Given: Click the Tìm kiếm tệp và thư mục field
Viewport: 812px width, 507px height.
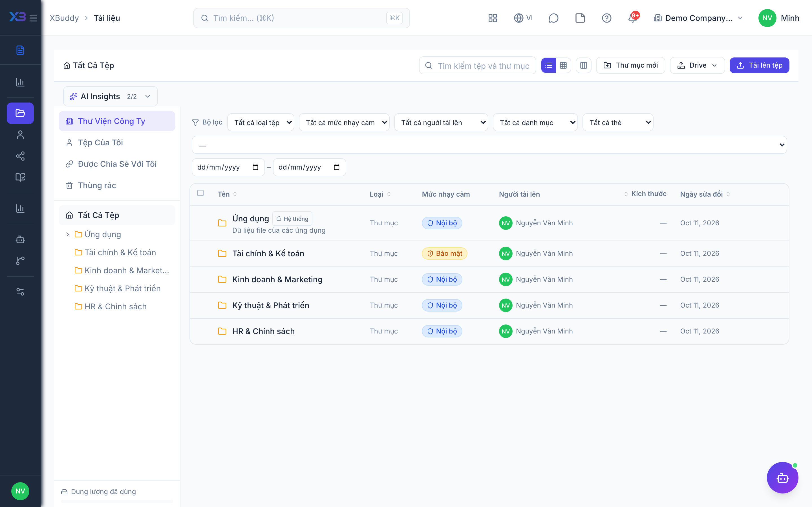Looking at the screenshot, I should click(477, 65).
